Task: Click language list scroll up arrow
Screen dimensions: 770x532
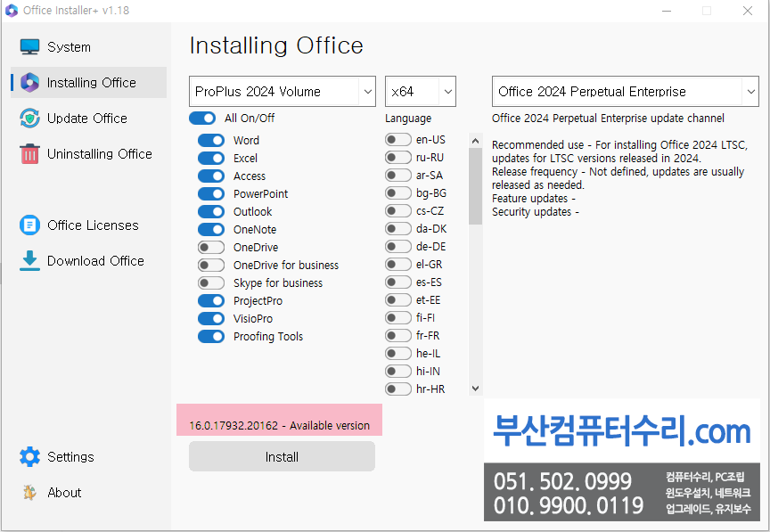Action: click(x=475, y=141)
